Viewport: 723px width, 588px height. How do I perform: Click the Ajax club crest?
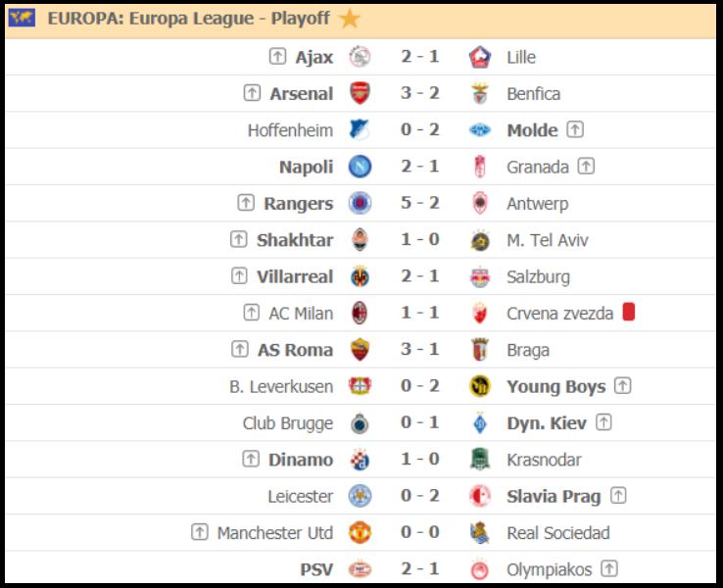coord(360,57)
